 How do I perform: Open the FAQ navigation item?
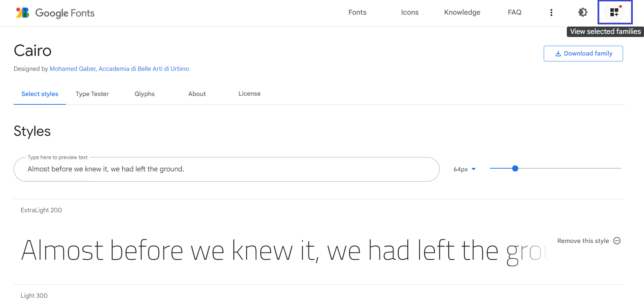515,13
